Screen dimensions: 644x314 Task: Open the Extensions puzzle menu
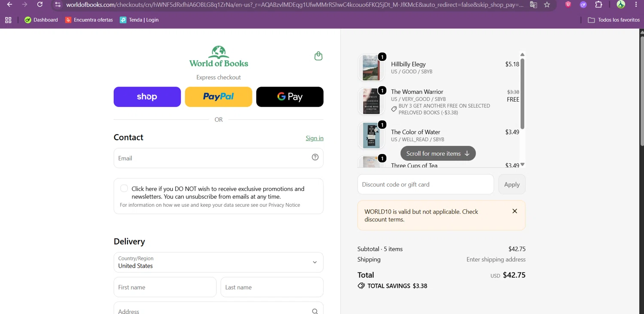[598, 5]
